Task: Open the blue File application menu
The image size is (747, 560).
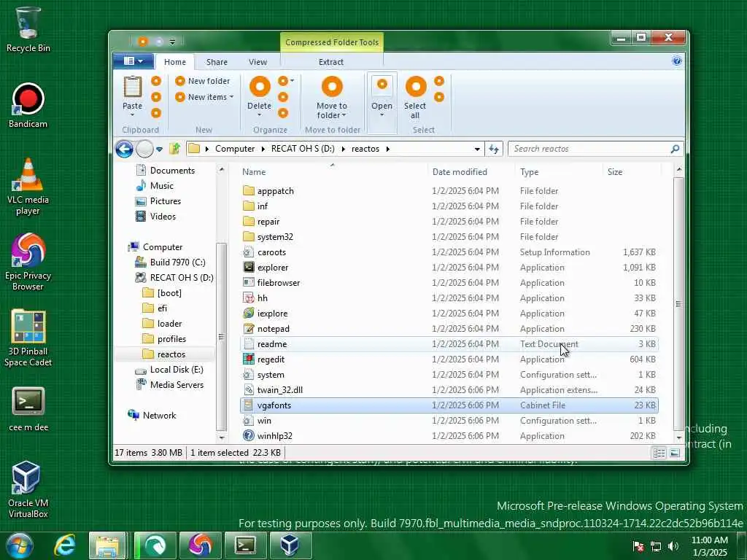Action: (x=133, y=61)
